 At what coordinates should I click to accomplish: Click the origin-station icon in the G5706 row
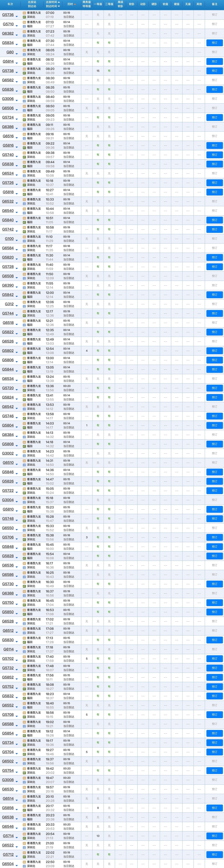24,535
